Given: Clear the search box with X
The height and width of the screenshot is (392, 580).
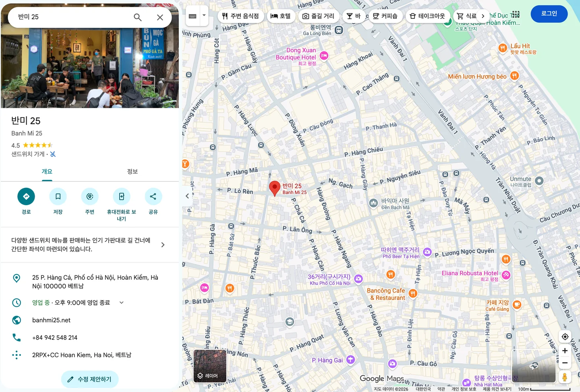Looking at the screenshot, I should coord(160,17).
